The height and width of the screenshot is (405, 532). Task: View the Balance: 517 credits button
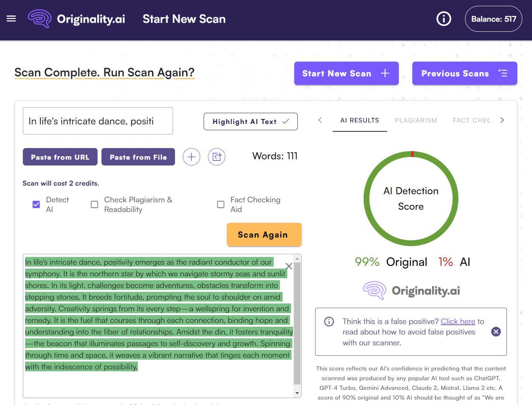tap(493, 19)
